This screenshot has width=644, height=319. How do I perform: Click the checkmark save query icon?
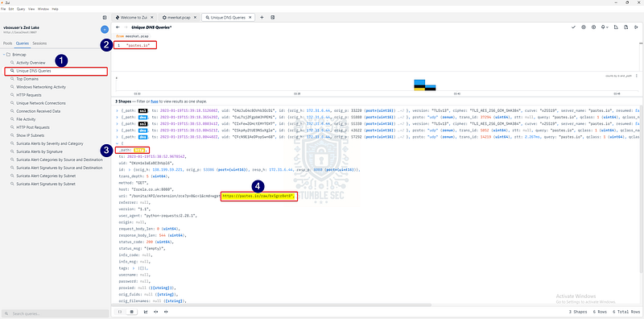(573, 27)
